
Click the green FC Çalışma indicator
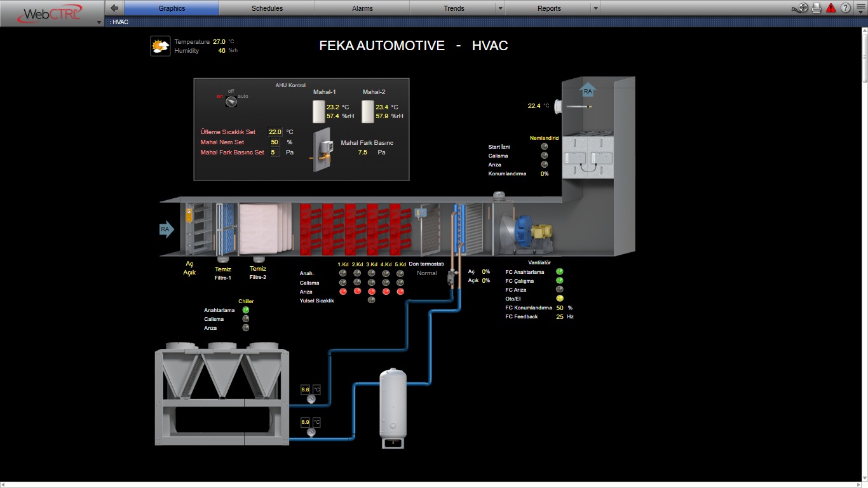click(x=560, y=281)
